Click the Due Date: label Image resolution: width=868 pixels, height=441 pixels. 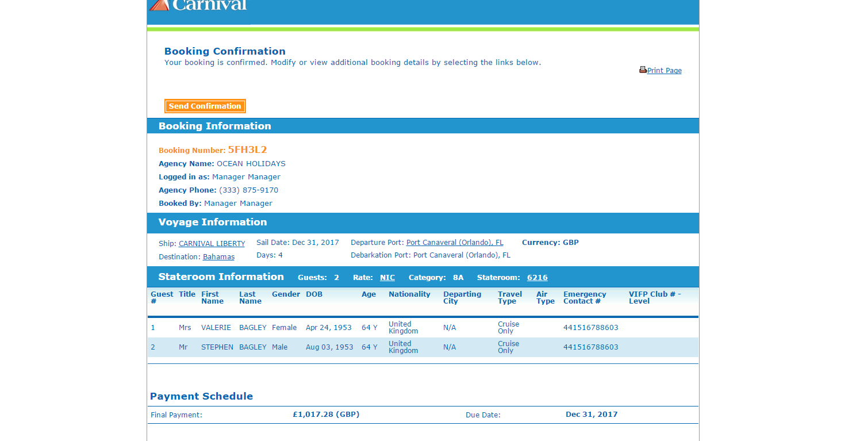pyautogui.click(x=483, y=415)
